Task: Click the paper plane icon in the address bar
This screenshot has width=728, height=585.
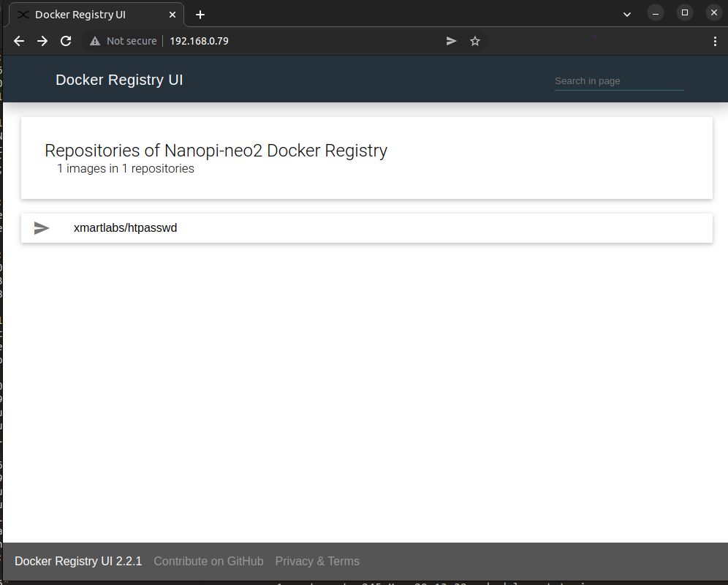Action: (x=451, y=41)
